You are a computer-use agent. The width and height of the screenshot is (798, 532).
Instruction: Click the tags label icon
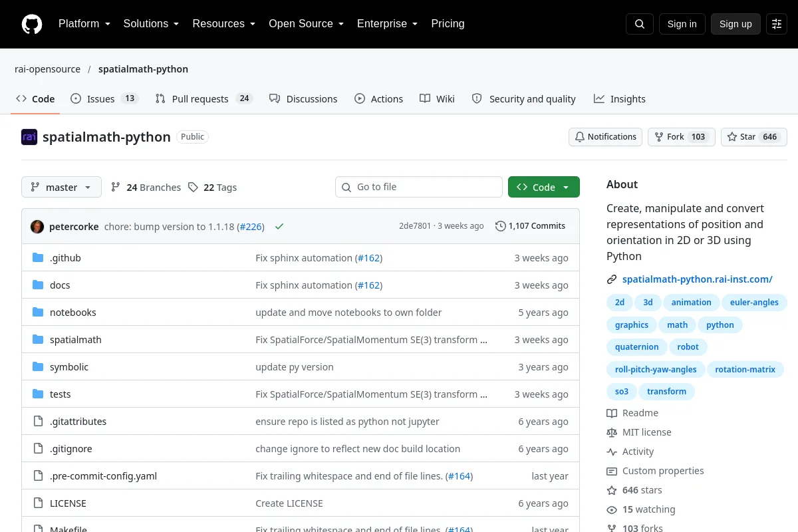pyautogui.click(x=193, y=188)
